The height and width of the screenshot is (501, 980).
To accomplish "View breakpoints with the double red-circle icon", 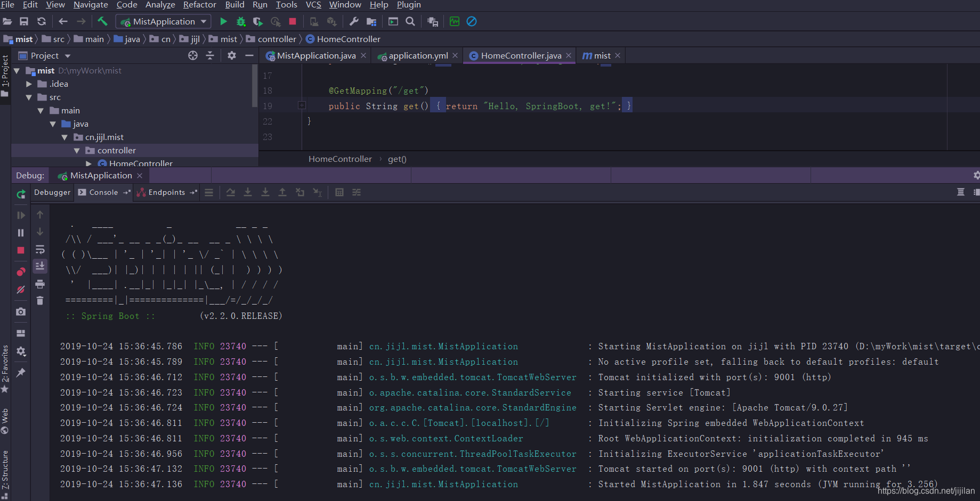I will [21, 272].
